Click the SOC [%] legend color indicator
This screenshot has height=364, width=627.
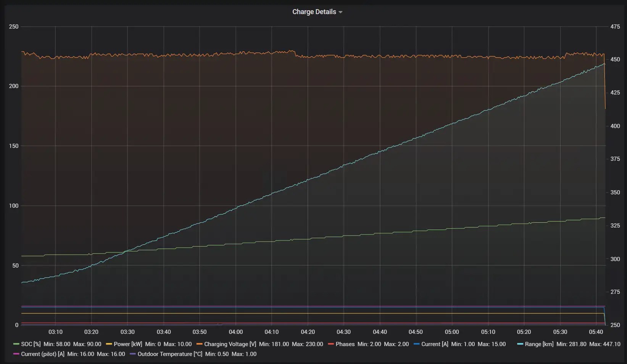16,344
